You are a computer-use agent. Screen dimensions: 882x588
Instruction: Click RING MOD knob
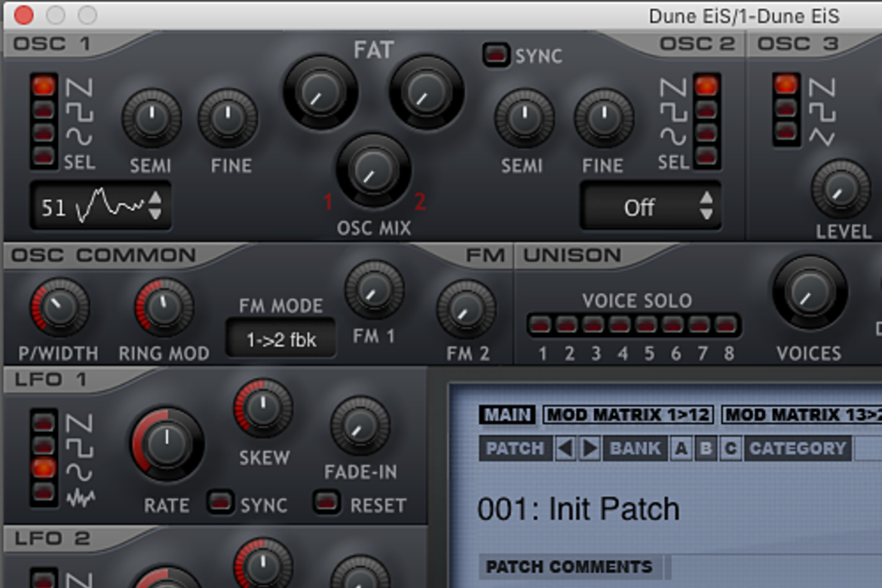pos(164,308)
